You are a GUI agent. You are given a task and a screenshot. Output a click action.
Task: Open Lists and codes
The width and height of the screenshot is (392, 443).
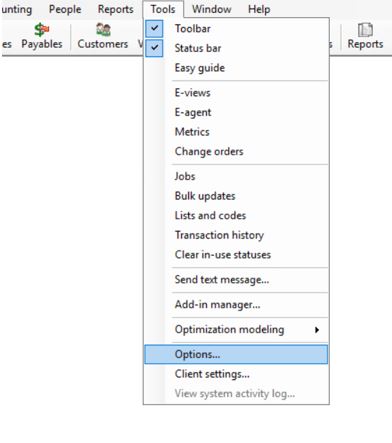pos(236,216)
